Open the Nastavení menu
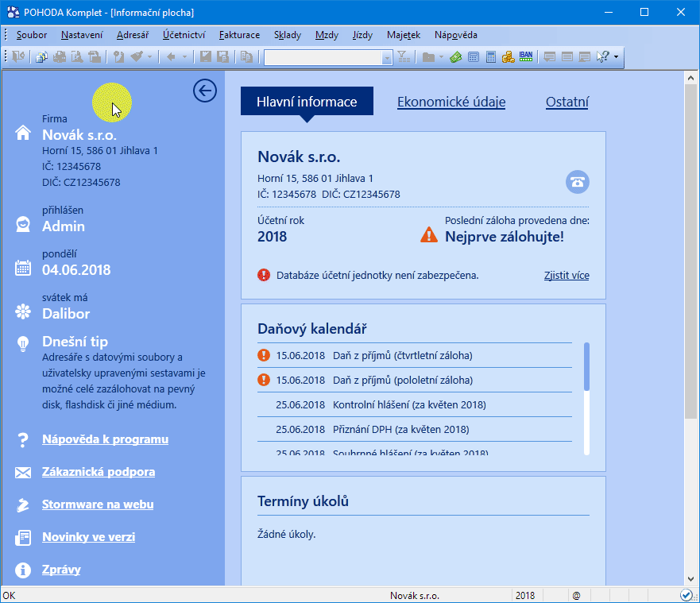Screen dimensions: 700x603 [82, 35]
